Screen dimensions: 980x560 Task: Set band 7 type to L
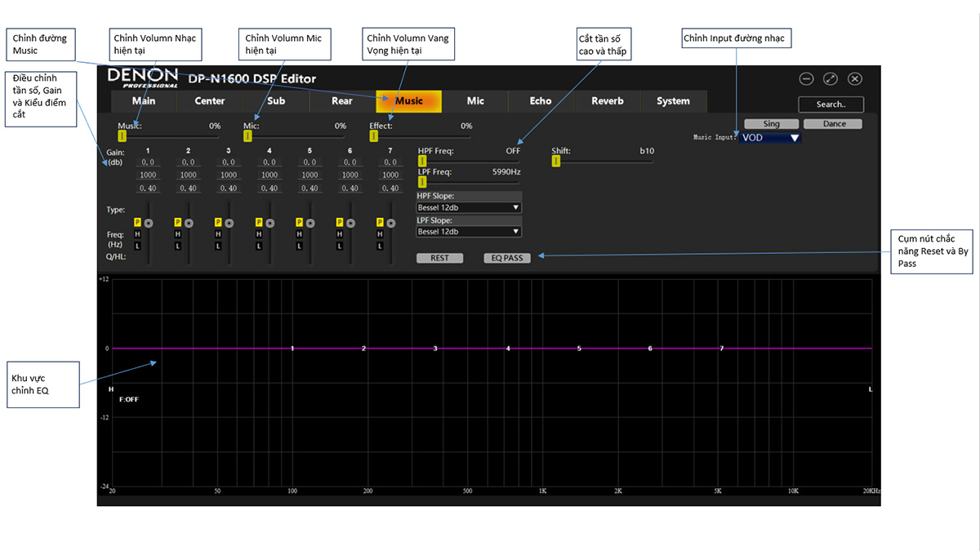click(380, 246)
